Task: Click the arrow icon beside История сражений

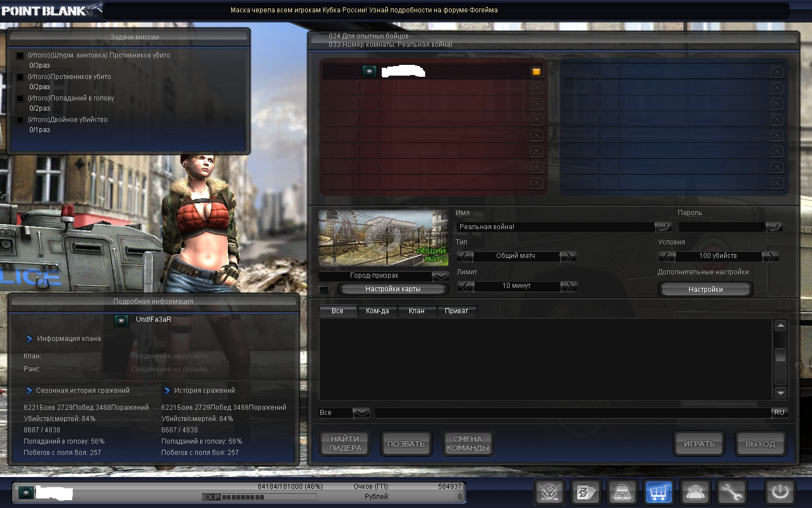Action: pos(167,391)
